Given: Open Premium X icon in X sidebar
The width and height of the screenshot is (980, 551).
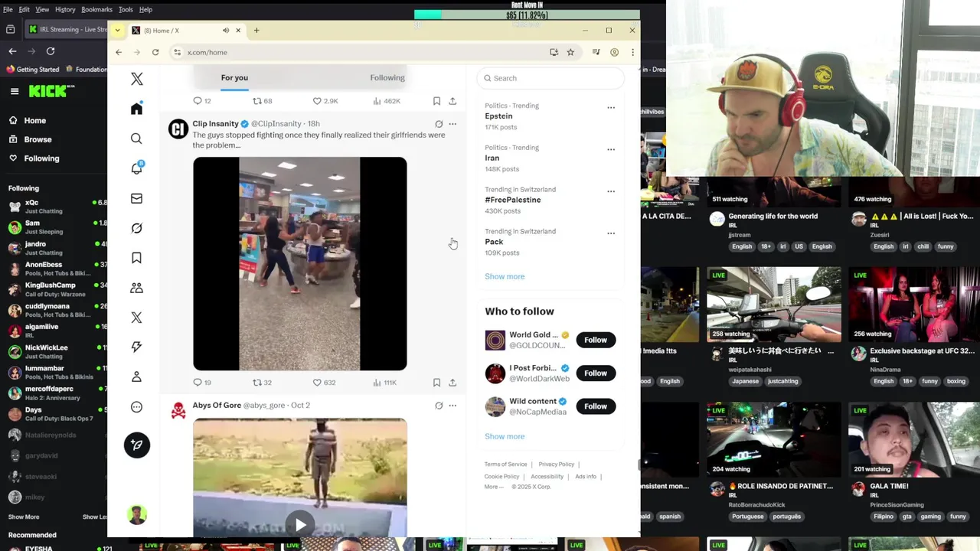Looking at the screenshot, I should [x=136, y=318].
